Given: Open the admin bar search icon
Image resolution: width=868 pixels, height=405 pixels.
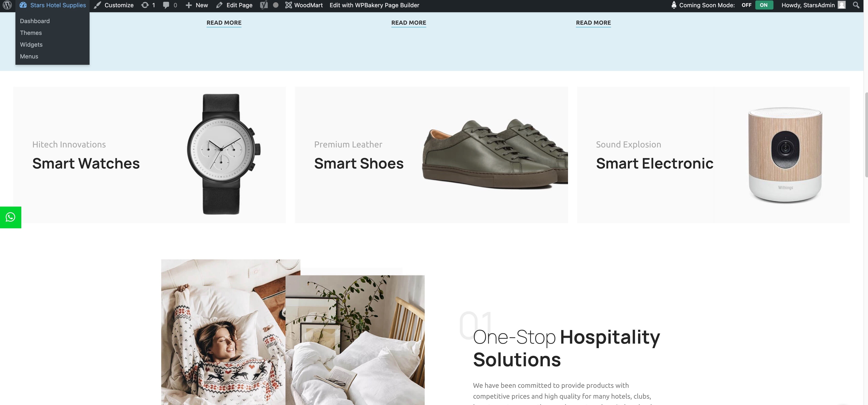Looking at the screenshot, I should point(856,5).
